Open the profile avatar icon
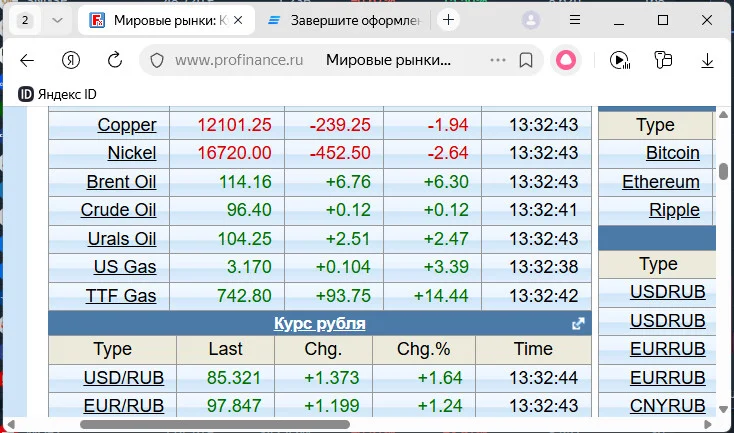This screenshot has height=433, width=734. pyautogui.click(x=531, y=20)
